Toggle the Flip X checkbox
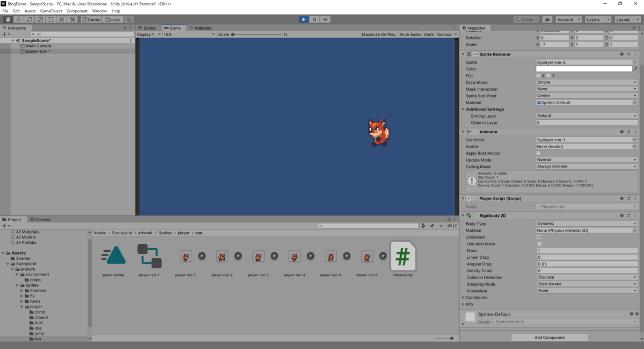 pos(538,76)
